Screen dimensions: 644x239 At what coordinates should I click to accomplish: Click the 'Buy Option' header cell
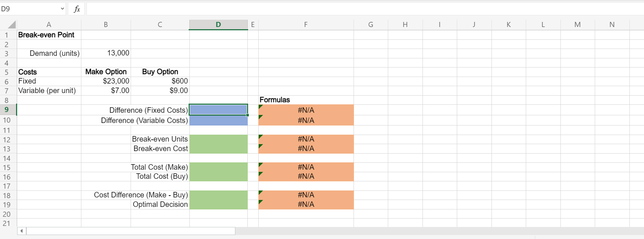160,72
